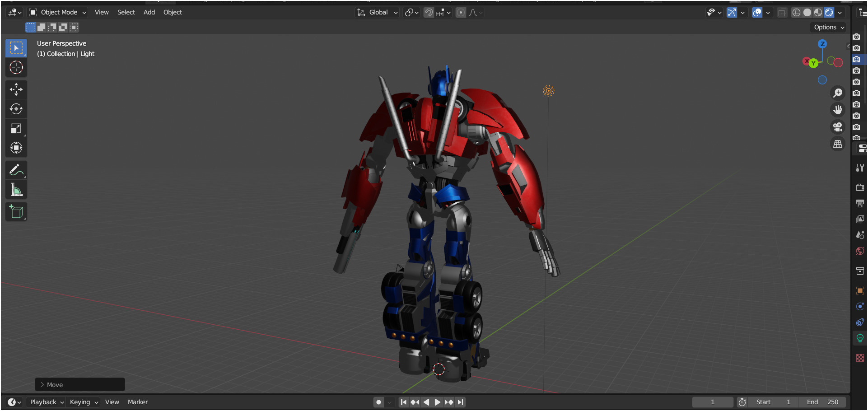
Task: Open the Object Data light properties tab
Action: pyautogui.click(x=860, y=338)
